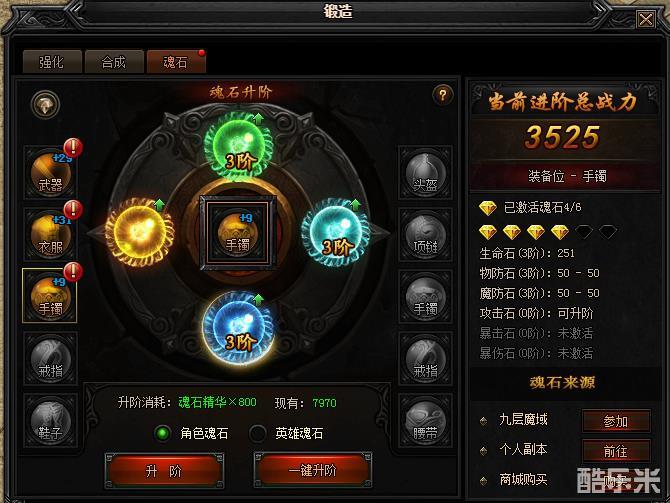Select the 衣服 clothing equipment slot

[50, 234]
